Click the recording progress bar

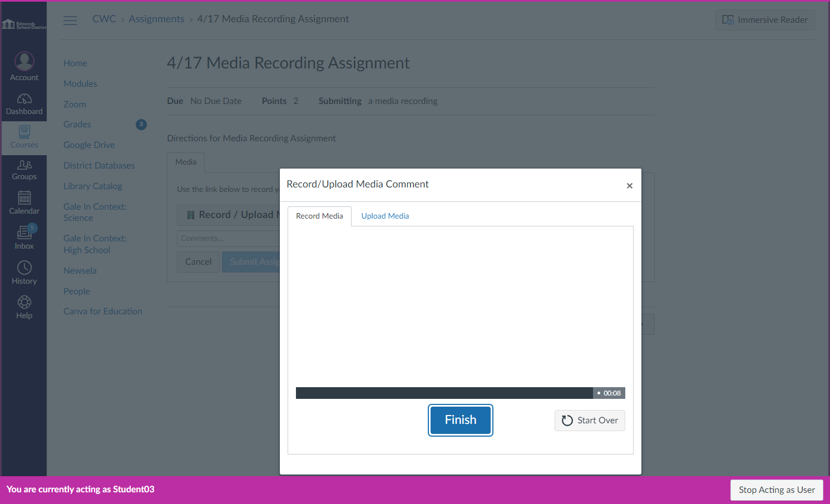click(x=444, y=393)
